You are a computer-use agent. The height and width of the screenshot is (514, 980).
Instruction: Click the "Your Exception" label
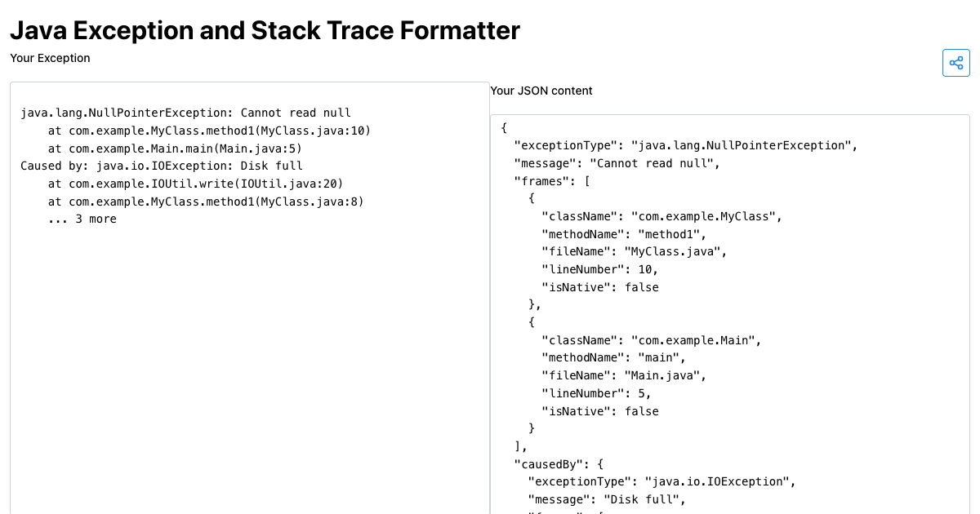pyautogui.click(x=50, y=58)
